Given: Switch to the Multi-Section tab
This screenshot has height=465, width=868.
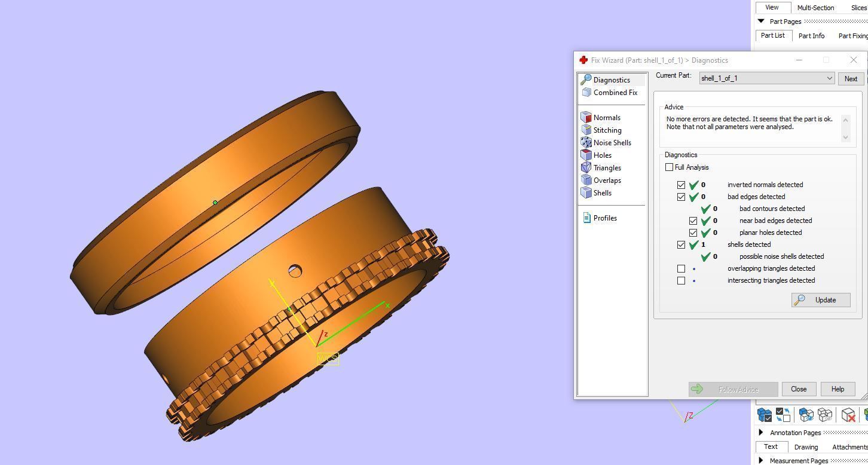Looking at the screenshot, I should [815, 8].
